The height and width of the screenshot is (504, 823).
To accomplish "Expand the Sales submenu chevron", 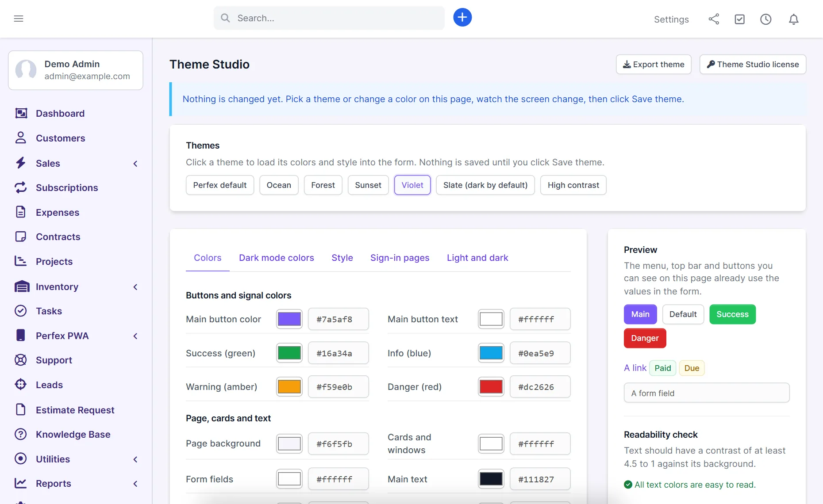I will tap(135, 164).
